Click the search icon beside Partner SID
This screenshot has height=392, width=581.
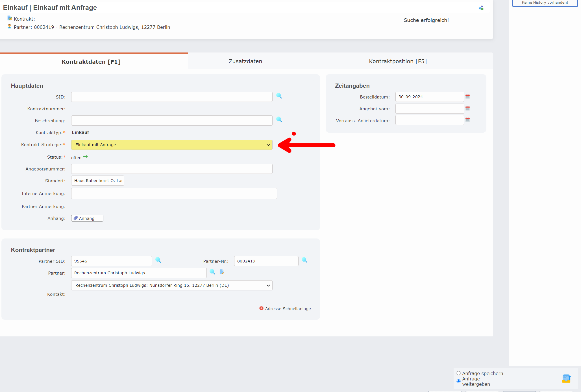(x=158, y=260)
